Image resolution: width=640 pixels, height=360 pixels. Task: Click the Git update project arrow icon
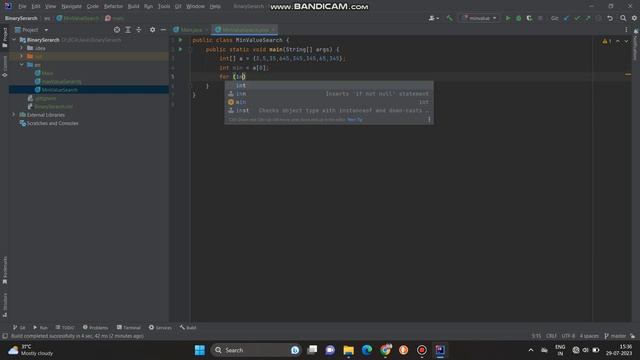[566, 18]
